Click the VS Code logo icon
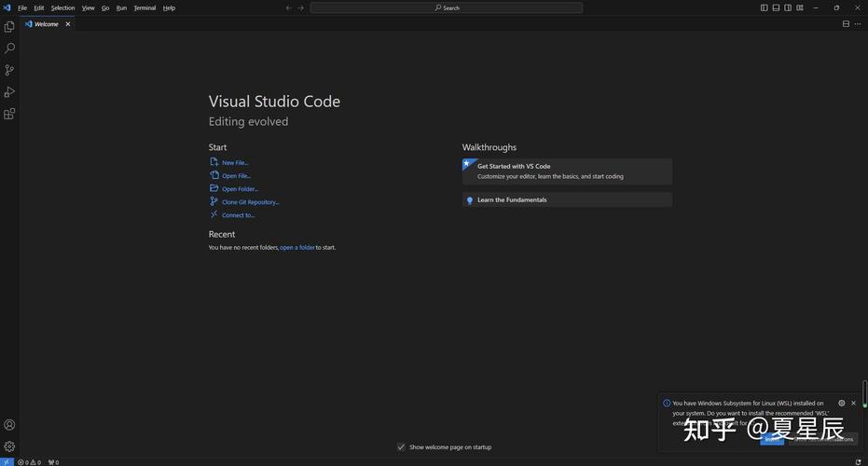 (x=7, y=7)
